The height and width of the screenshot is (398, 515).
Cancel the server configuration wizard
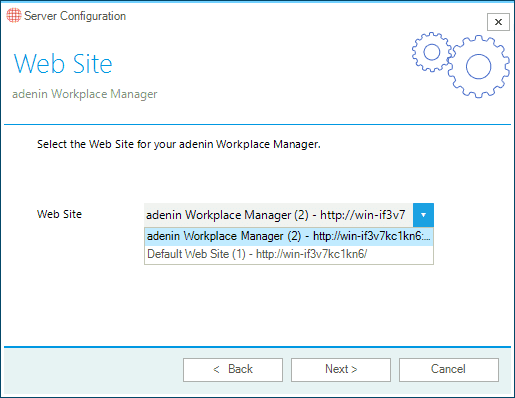[449, 369]
